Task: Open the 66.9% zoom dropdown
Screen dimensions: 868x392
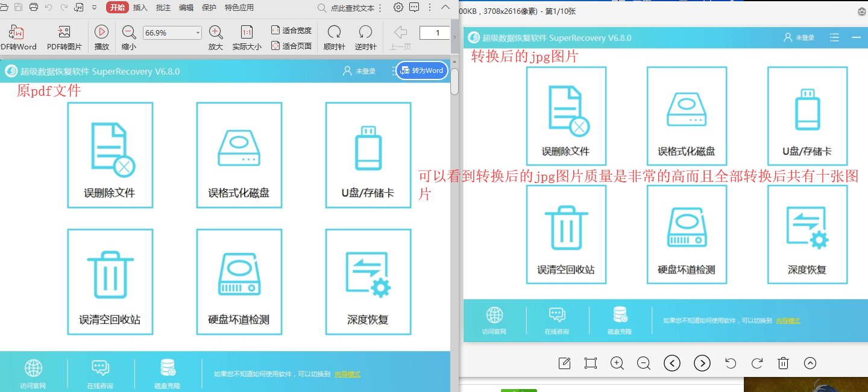Action: coord(198,33)
